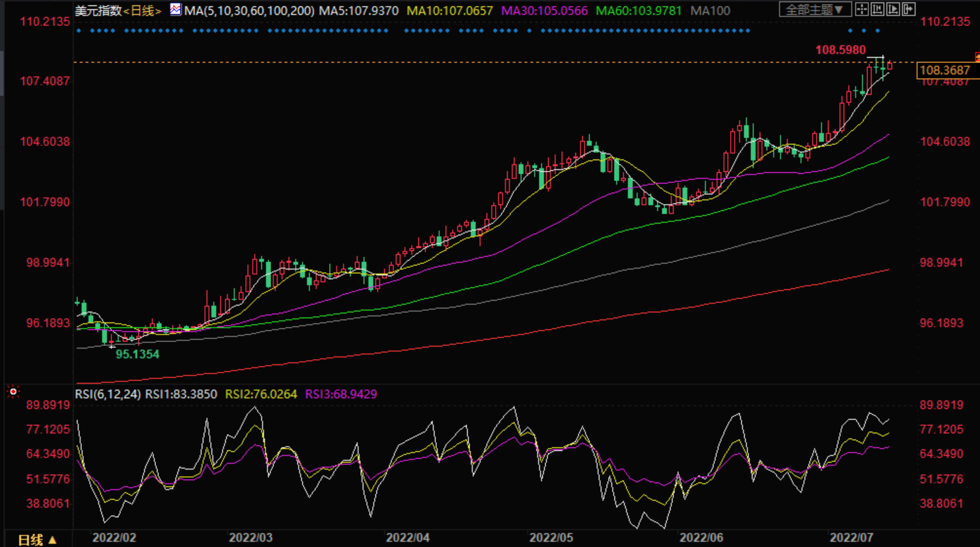Click the range measurement icon beside crosshair
The height and width of the screenshot is (547, 980).
[877, 9]
